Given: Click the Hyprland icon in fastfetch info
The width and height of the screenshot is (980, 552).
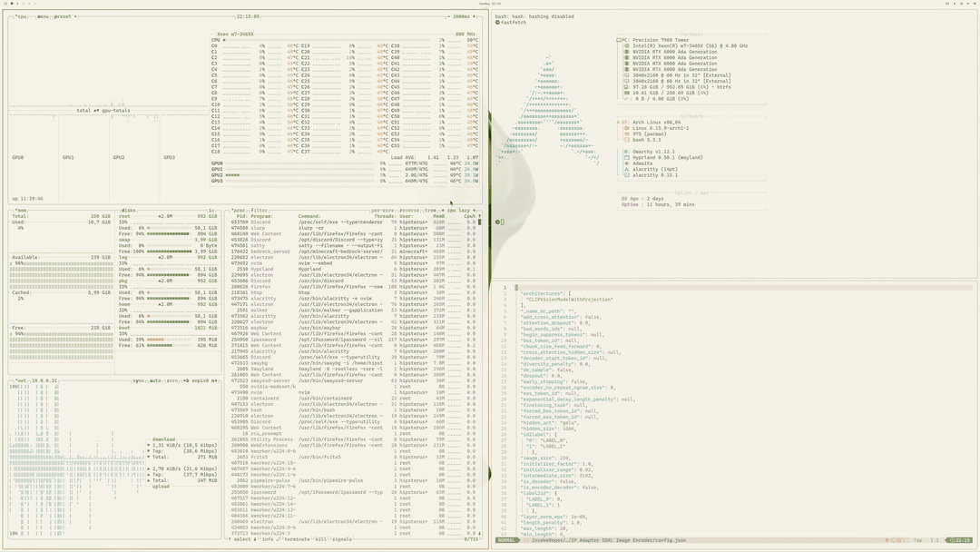Looking at the screenshot, I should click(627, 157).
